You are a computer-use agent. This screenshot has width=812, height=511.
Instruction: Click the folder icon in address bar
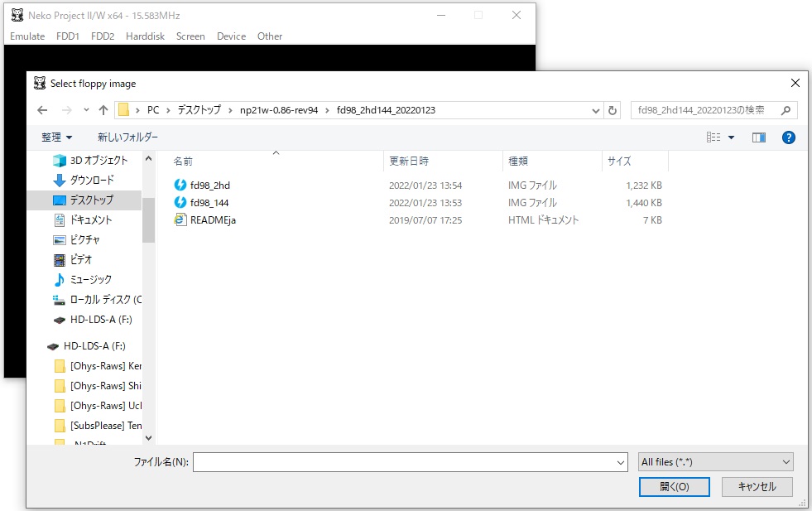124,110
